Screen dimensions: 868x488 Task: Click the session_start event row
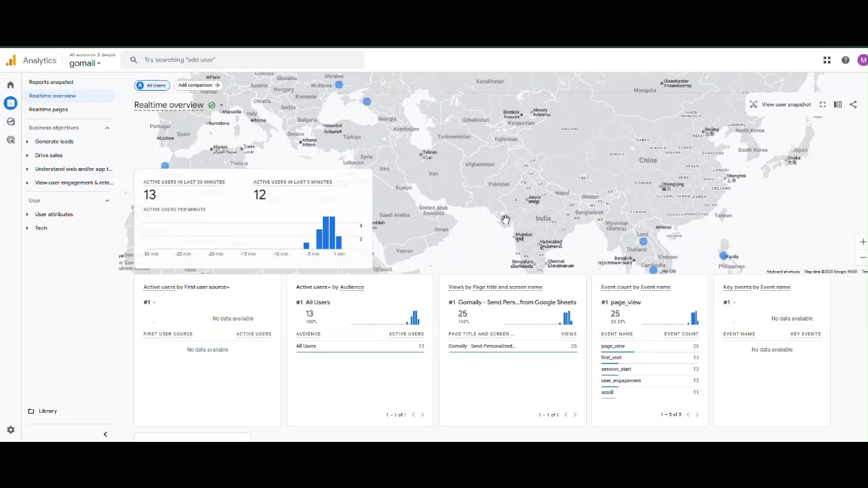[650, 369]
